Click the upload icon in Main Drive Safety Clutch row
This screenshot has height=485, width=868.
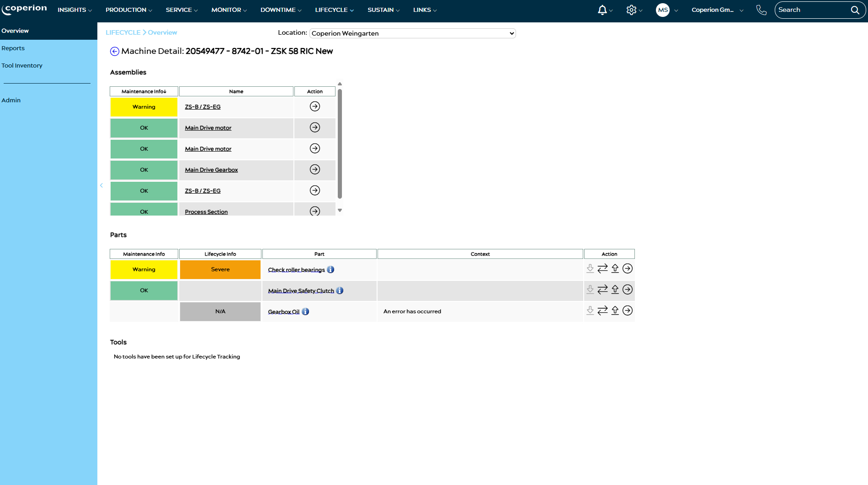pyautogui.click(x=615, y=290)
